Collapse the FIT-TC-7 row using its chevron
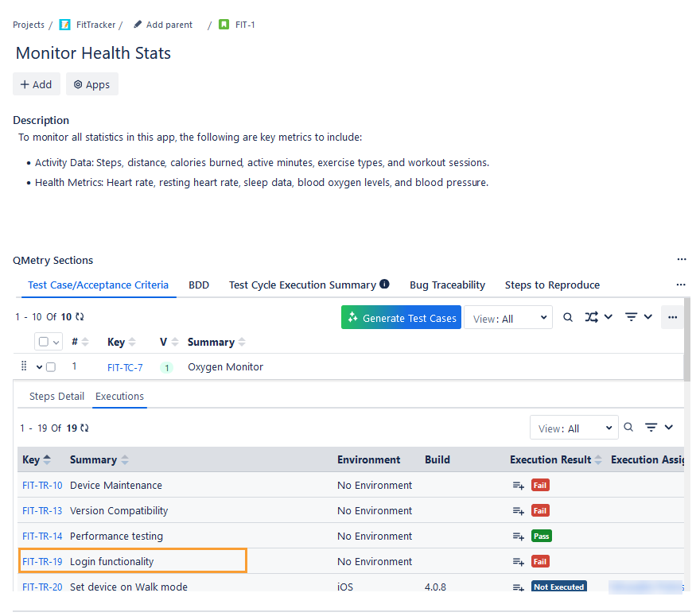The height and width of the screenshot is (616, 696). [38, 366]
